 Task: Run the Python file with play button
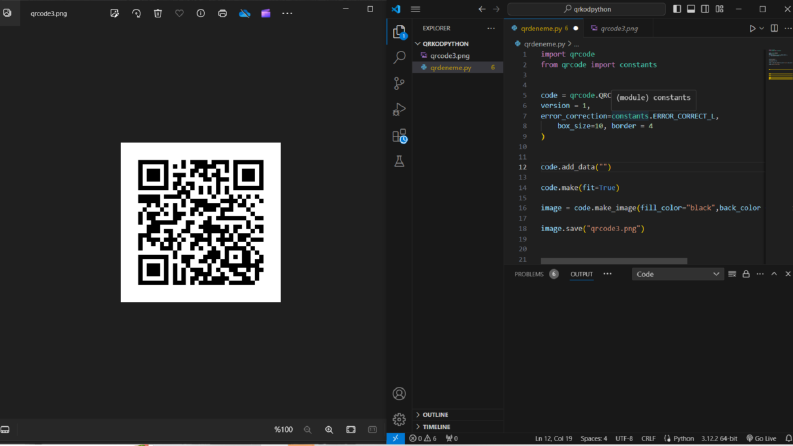pos(752,28)
